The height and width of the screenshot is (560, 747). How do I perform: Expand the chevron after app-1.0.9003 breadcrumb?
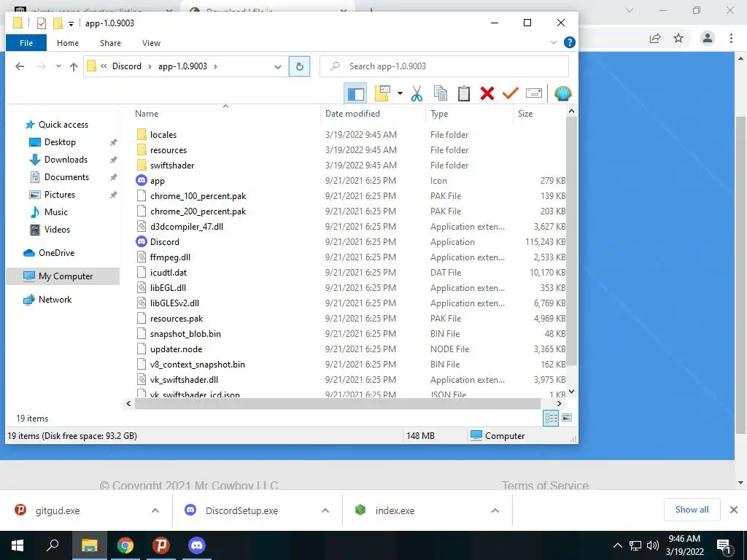(x=215, y=66)
